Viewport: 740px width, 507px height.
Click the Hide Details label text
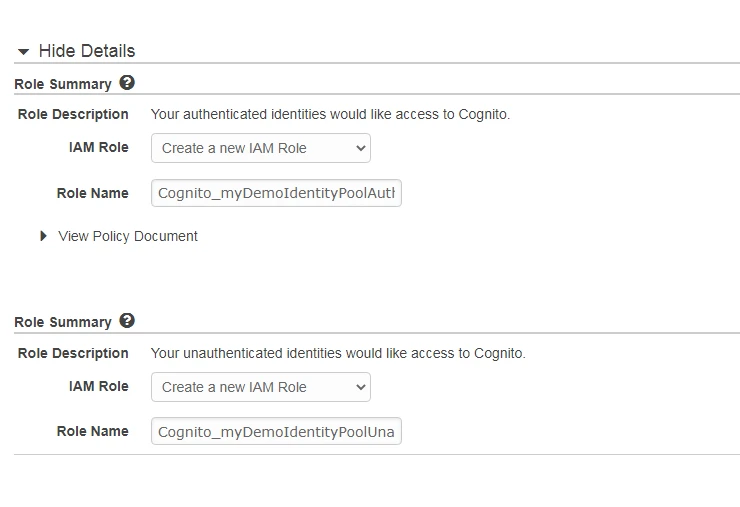pyautogui.click(x=86, y=51)
